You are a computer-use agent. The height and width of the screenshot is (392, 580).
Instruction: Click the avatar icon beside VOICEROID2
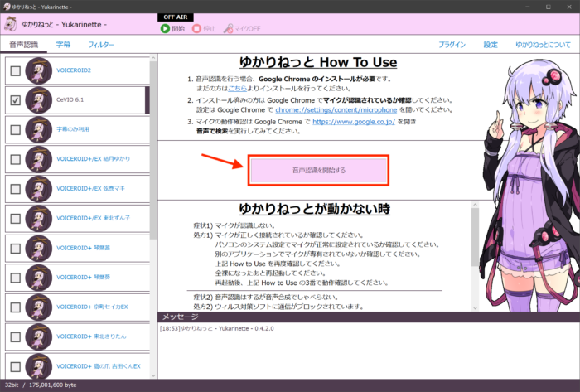point(39,70)
